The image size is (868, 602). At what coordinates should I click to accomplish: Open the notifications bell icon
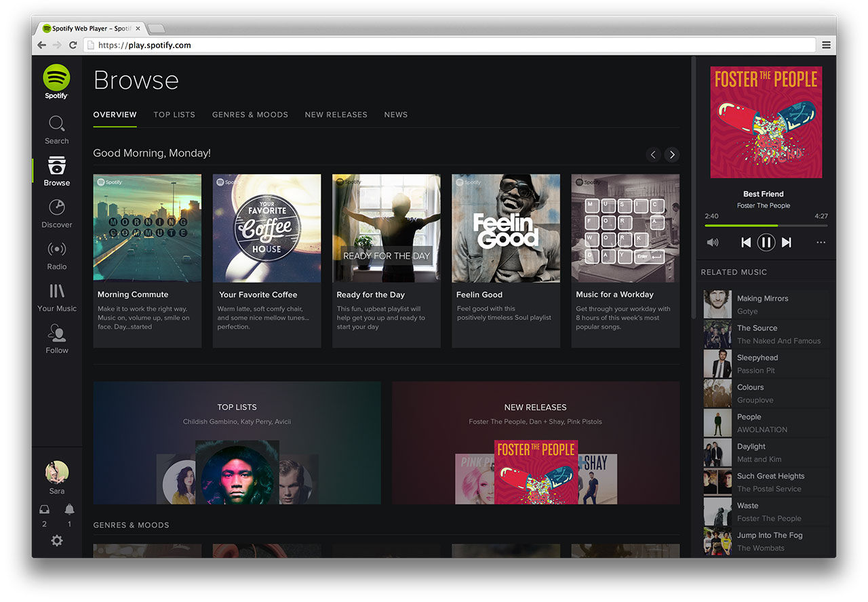pyautogui.click(x=69, y=509)
